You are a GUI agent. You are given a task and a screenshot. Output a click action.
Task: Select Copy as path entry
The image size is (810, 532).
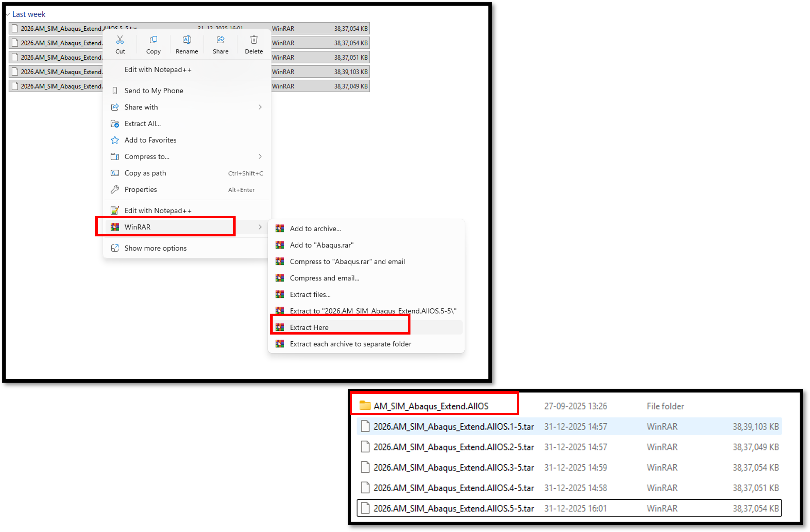point(145,173)
